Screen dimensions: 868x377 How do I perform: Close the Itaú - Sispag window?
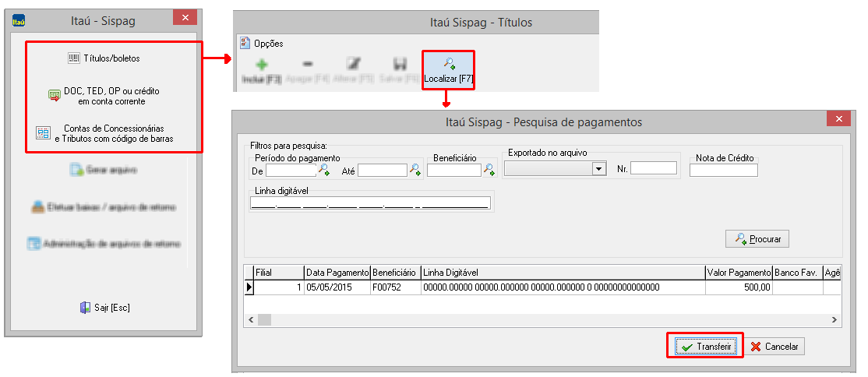pos(185,18)
